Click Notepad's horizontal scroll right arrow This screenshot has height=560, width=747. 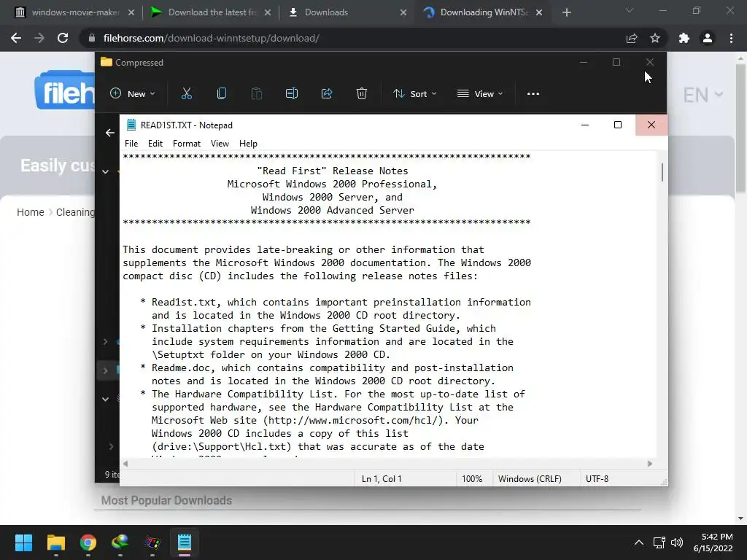(x=650, y=463)
